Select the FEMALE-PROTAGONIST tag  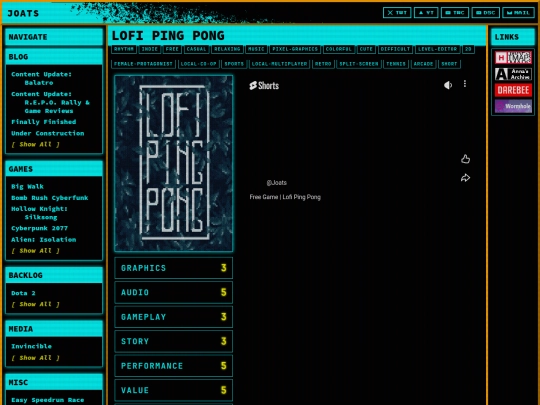click(143, 64)
